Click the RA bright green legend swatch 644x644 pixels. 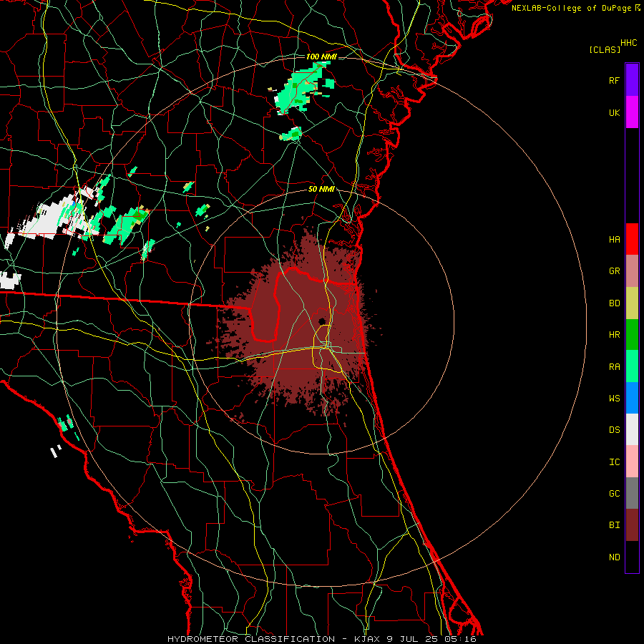[632, 366]
